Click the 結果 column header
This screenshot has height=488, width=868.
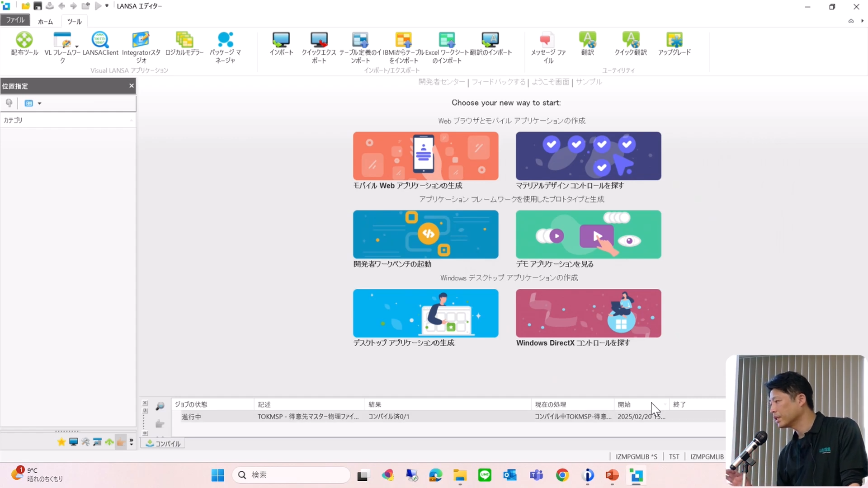point(448,404)
